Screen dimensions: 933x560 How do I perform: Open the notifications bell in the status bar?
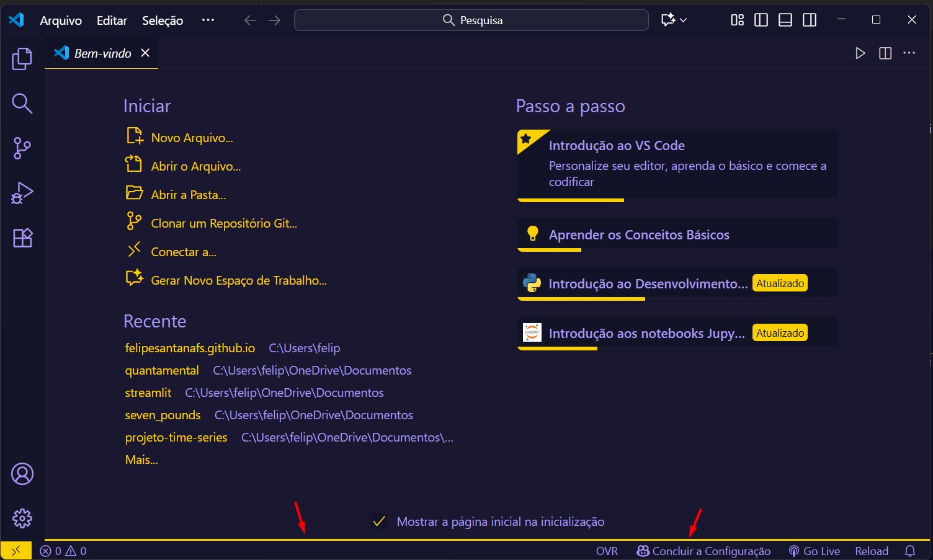pos(911,551)
